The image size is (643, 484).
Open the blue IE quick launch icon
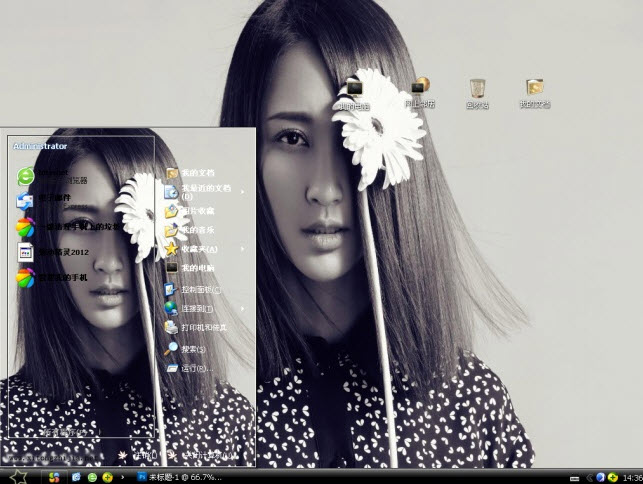tap(76, 477)
